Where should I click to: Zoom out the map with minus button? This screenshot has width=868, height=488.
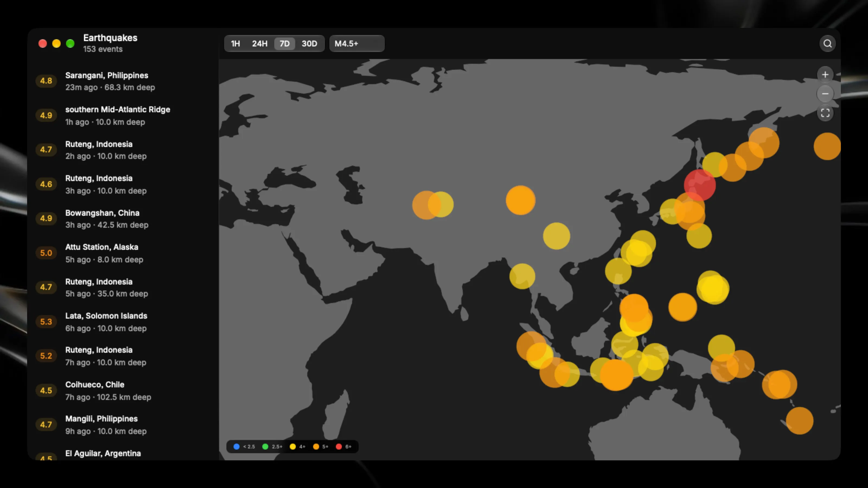tap(825, 94)
